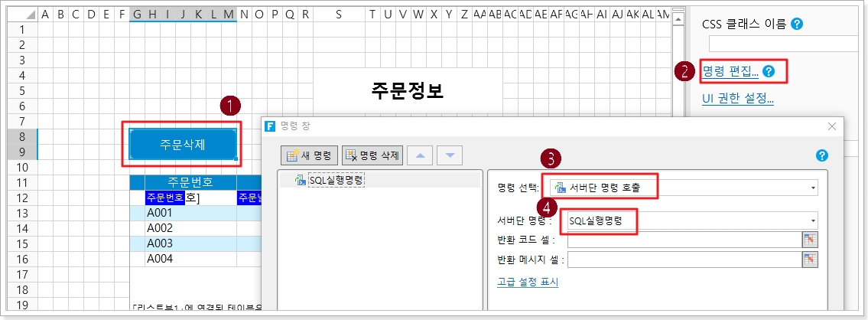Click the help icon in 명령 창 dialog

pos(822,155)
